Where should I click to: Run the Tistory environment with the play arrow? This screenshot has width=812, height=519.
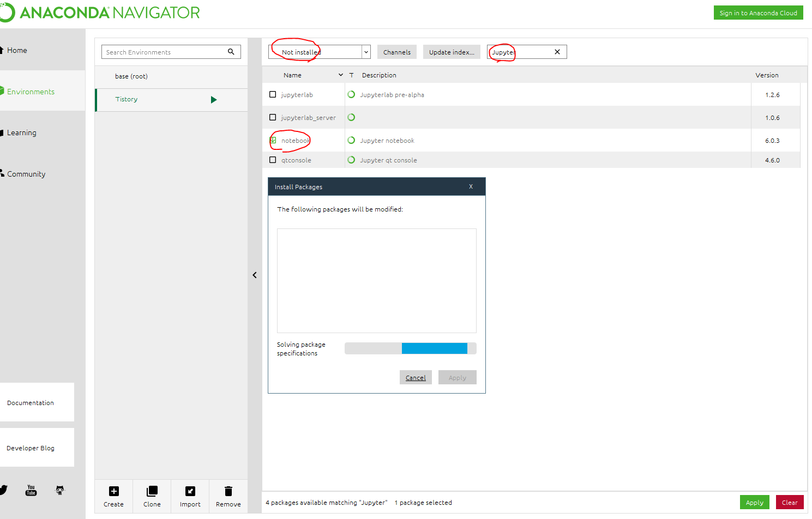pyautogui.click(x=214, y=100)
